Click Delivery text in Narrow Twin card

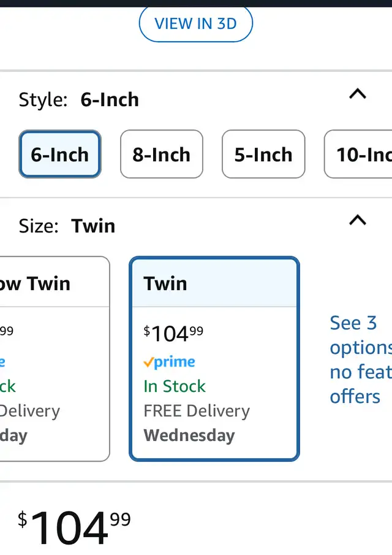tap(30, 411)
